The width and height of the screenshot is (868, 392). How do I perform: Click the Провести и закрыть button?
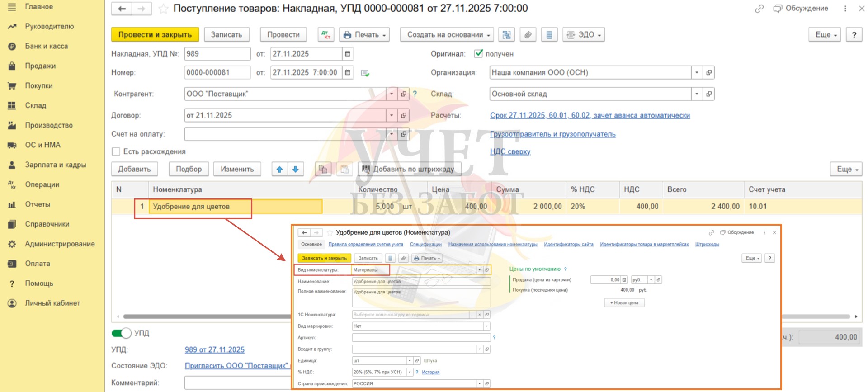coord(155,35)
